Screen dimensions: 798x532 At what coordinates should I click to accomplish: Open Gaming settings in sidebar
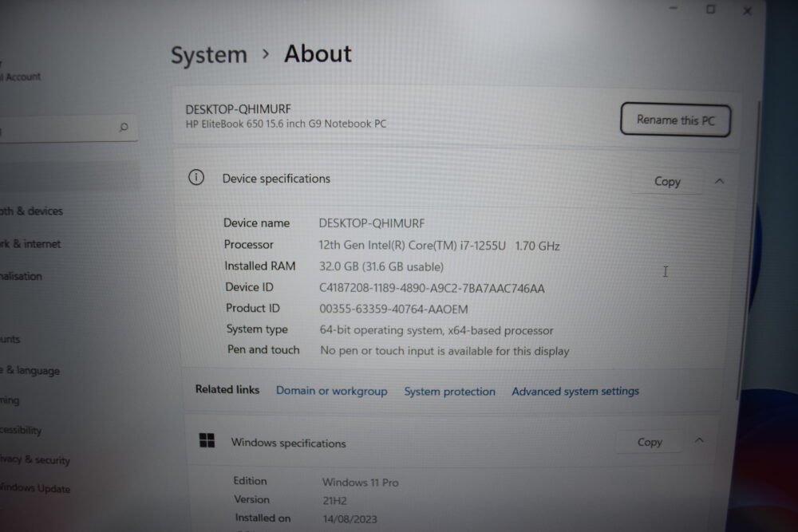(10, 400)
